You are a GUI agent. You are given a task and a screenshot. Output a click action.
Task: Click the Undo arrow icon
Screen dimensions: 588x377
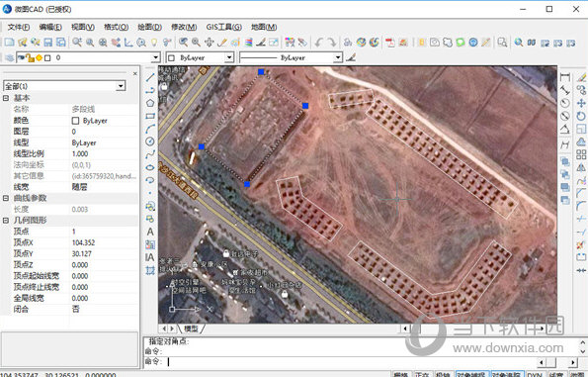point(318,43)
